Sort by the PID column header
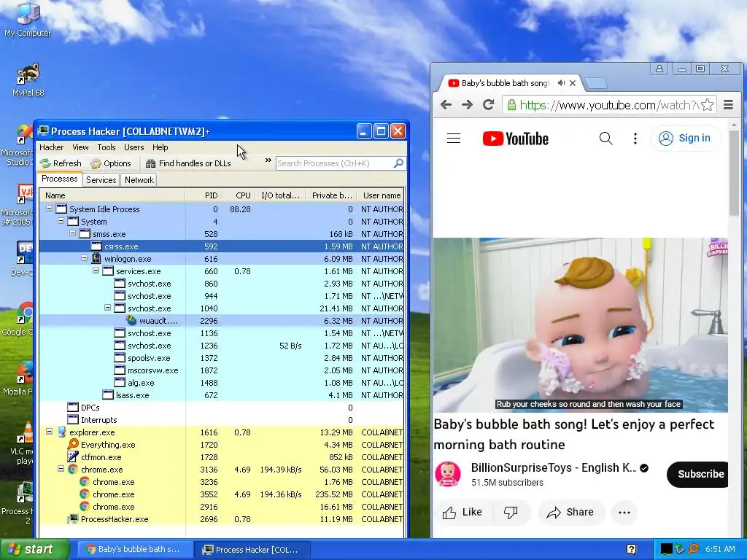 pos(204,195)
